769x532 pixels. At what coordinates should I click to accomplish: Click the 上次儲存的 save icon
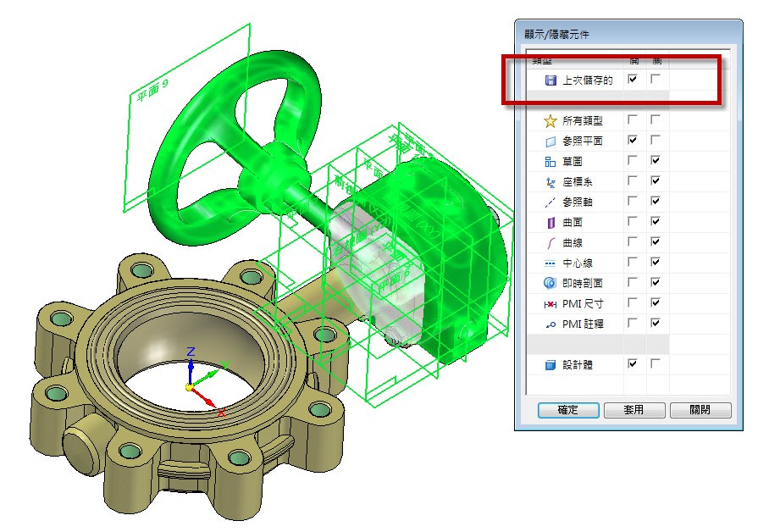(x=550, y=80)
